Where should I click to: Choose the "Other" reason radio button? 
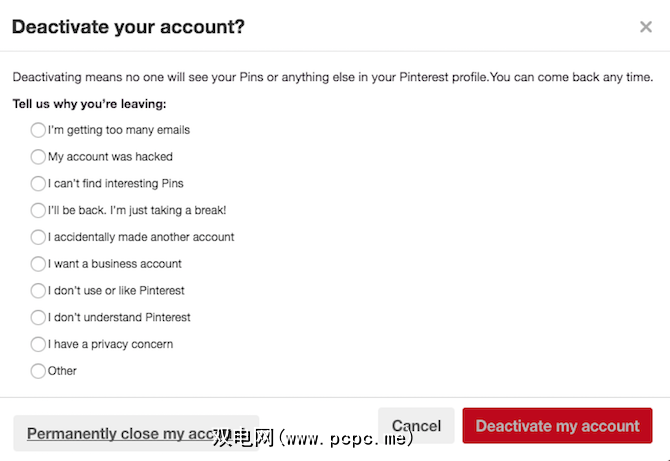pyautogui.click(x=38, y=371)
